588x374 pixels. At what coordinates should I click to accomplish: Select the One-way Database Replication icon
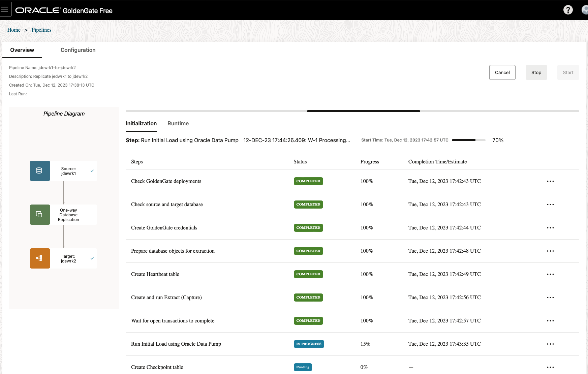[x=40, y=215]
